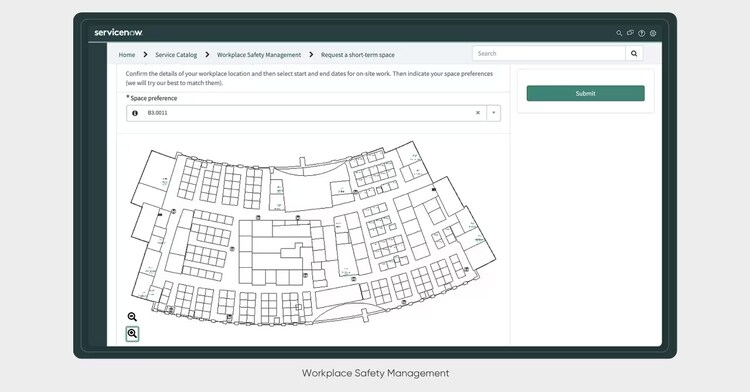
Task: Select Request a short-term space breadcrumb
Action: (x=358, y=55)
